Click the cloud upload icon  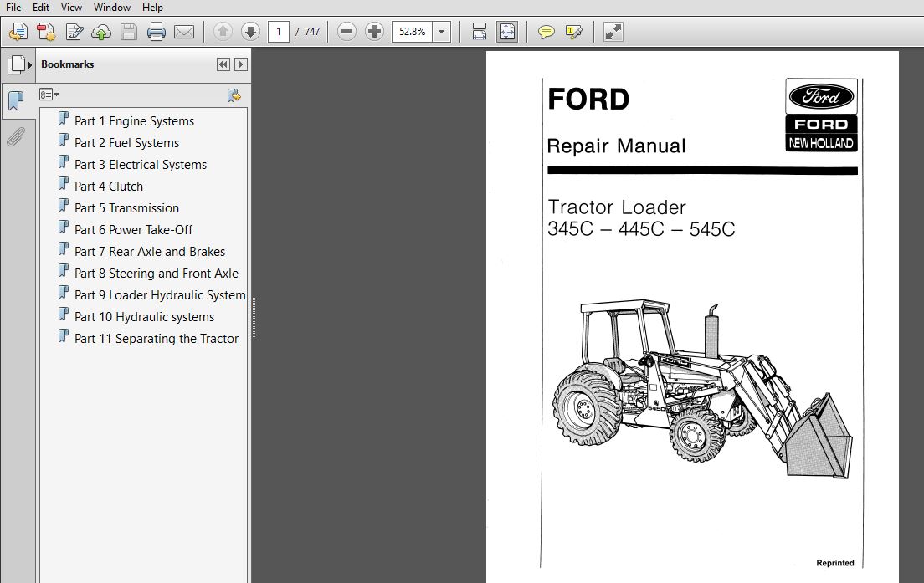101,32
